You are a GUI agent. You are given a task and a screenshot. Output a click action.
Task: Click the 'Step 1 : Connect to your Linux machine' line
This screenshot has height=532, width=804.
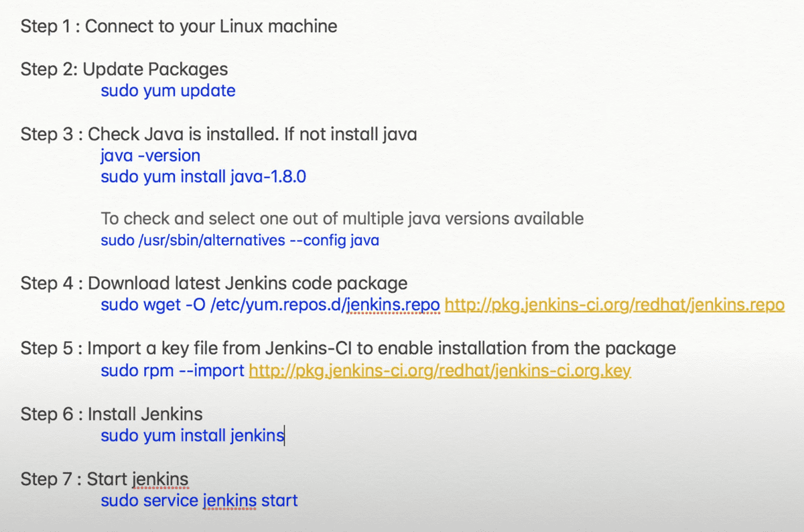pos(179,27)
